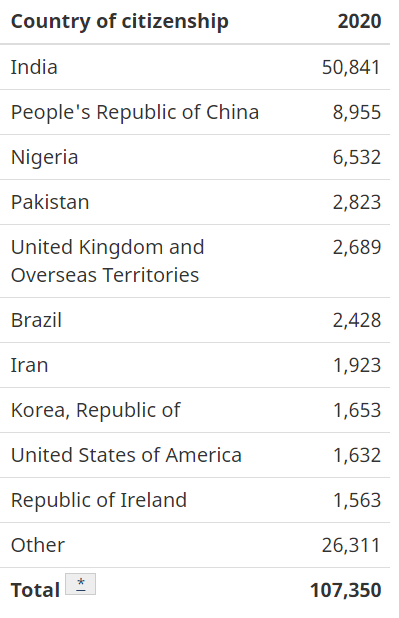Click Brazil's value 2,428
This screenshot has height=618, width=399.
357,320
